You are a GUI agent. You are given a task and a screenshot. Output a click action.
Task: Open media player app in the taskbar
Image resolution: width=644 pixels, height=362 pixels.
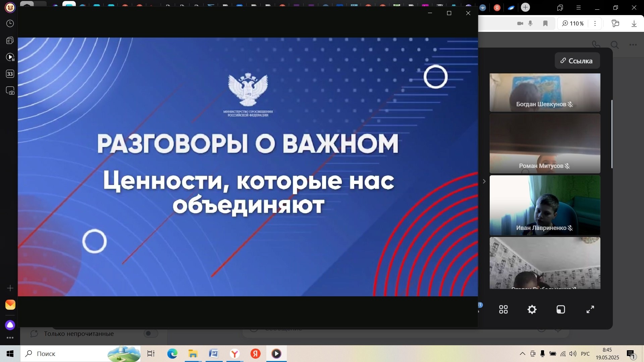[x=276, y=354]
